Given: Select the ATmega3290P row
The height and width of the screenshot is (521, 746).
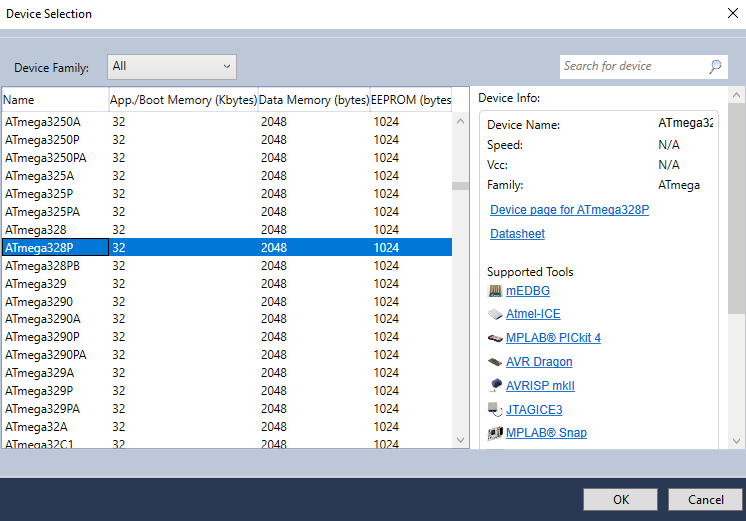Looking at the screenshot, I should [x=227, y=337].
